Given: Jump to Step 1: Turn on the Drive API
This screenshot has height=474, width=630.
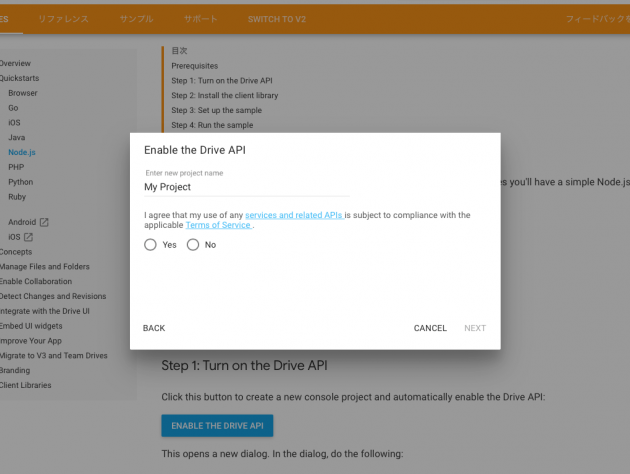Looking at the screenshot, I should [x=222, y=81].
